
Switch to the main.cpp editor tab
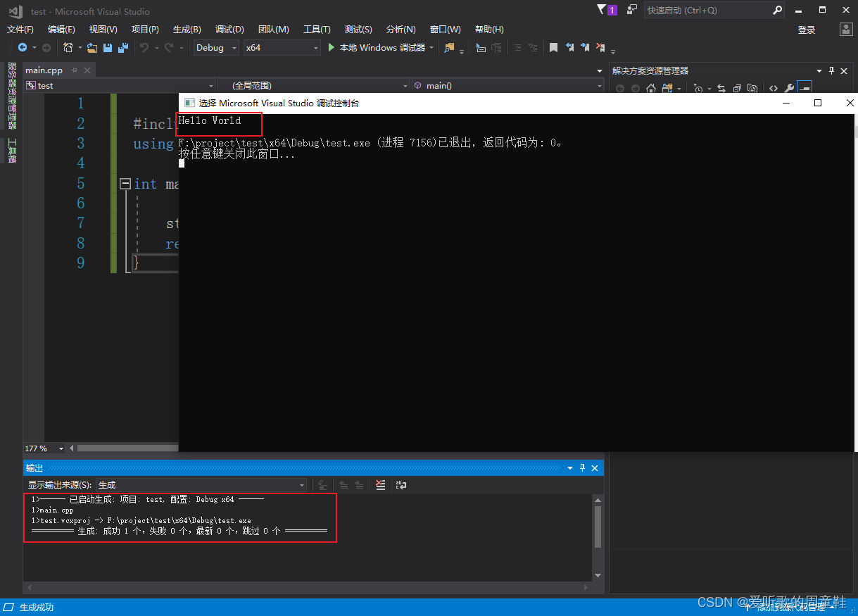[x=44, y=70]
